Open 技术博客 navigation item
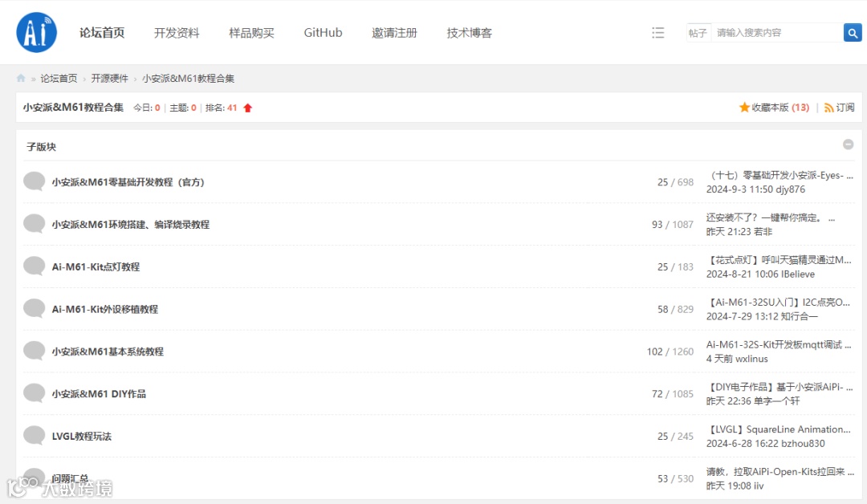The width and height of the screenshot is (867, 504). pyautogui.click(x=470, y=33)
